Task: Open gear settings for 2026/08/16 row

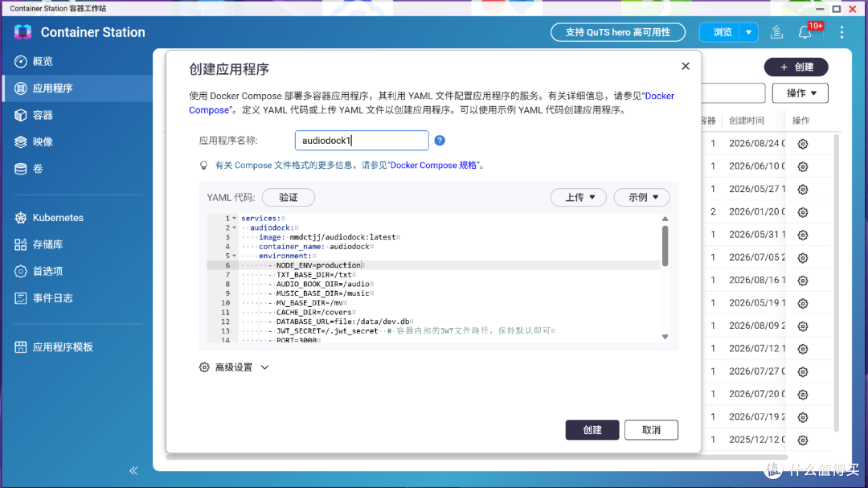Action: [x=803, y=281]
